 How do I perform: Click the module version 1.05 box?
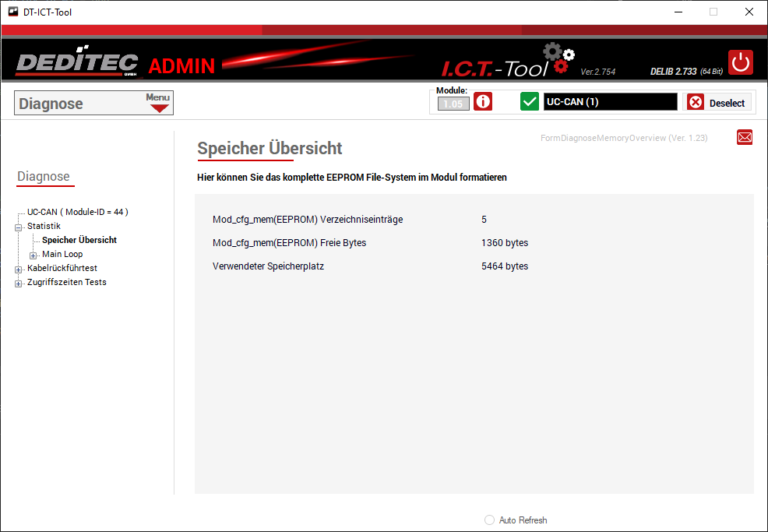(x=453, y=104)
